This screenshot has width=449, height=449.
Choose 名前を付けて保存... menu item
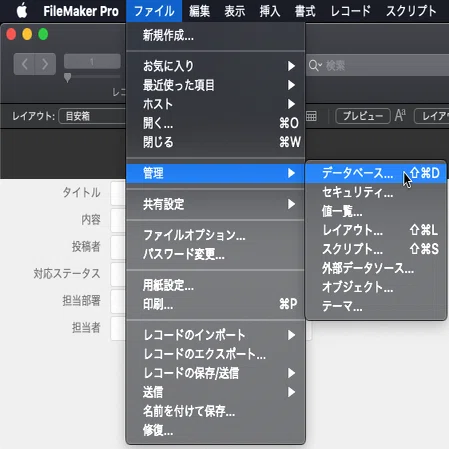[216, 411]
